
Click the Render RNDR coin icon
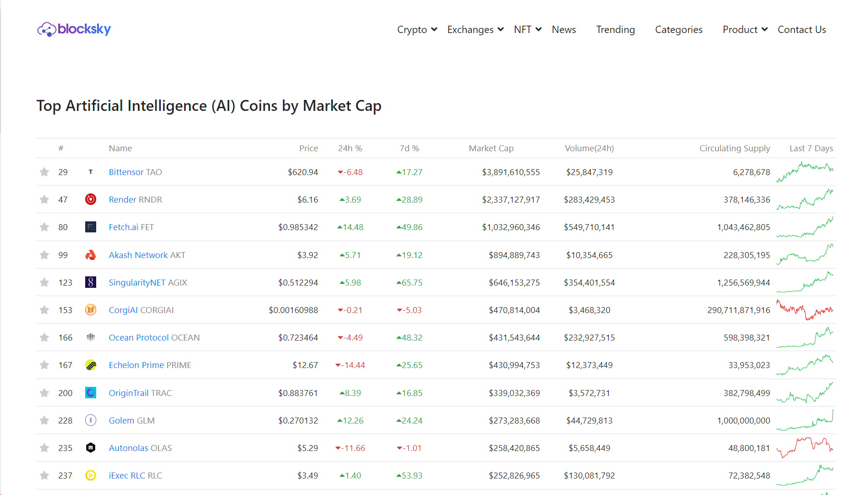click(x=91, y=199)
